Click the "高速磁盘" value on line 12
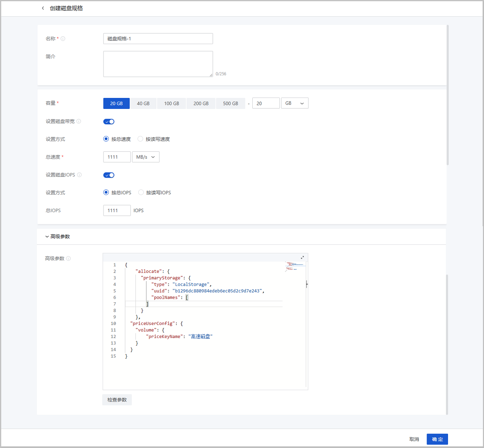 (x=200, y=336)
